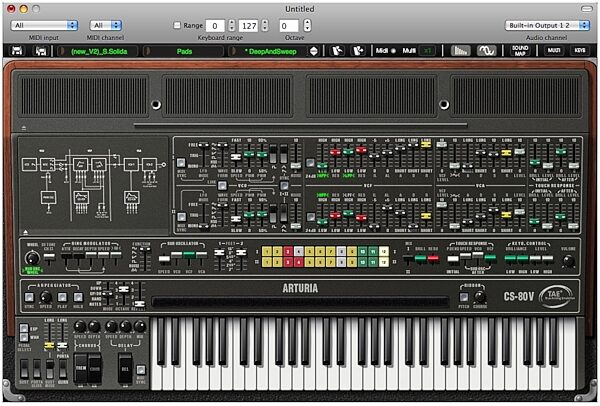The image size is (600, 406).
Task: Click the Delay MIX knob
Action: pyautogui.click(x=140, y=326)
